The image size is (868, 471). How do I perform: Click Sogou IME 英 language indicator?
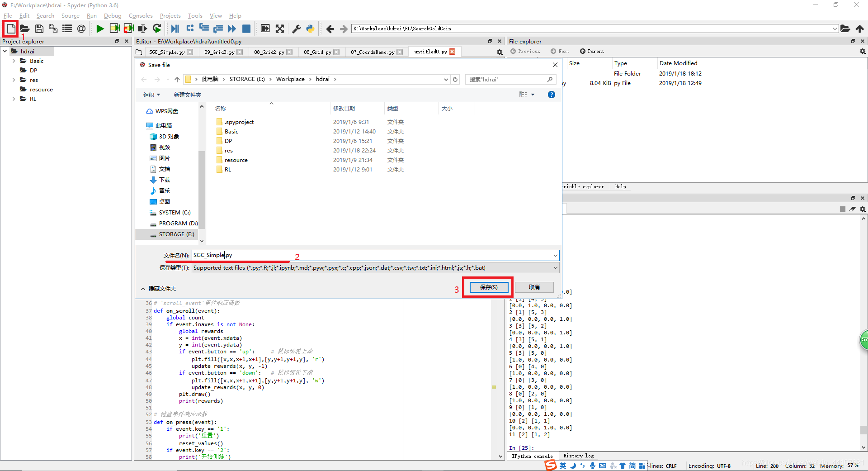coord(563,466)
